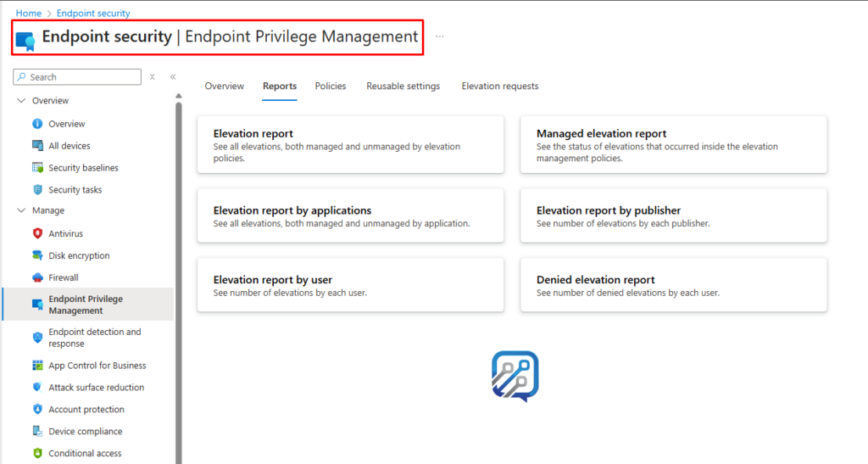Click the Security baselines icon

coord(37,168)
